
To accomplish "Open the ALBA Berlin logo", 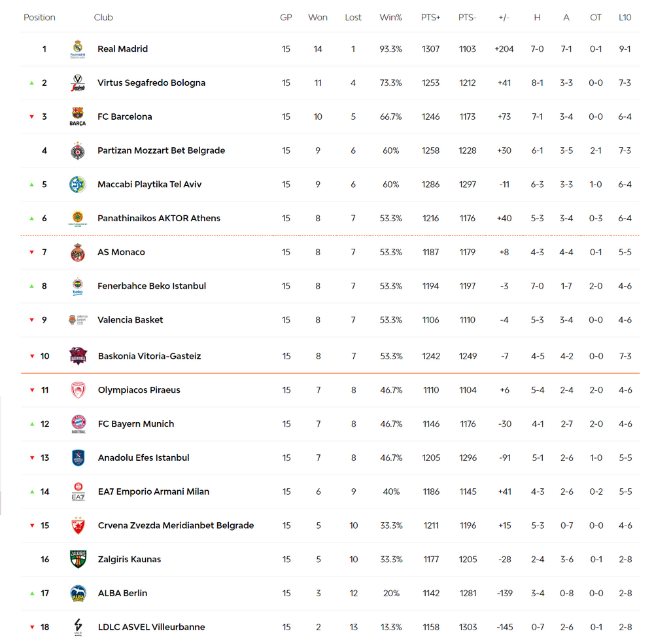I will (x=78, y=593).
